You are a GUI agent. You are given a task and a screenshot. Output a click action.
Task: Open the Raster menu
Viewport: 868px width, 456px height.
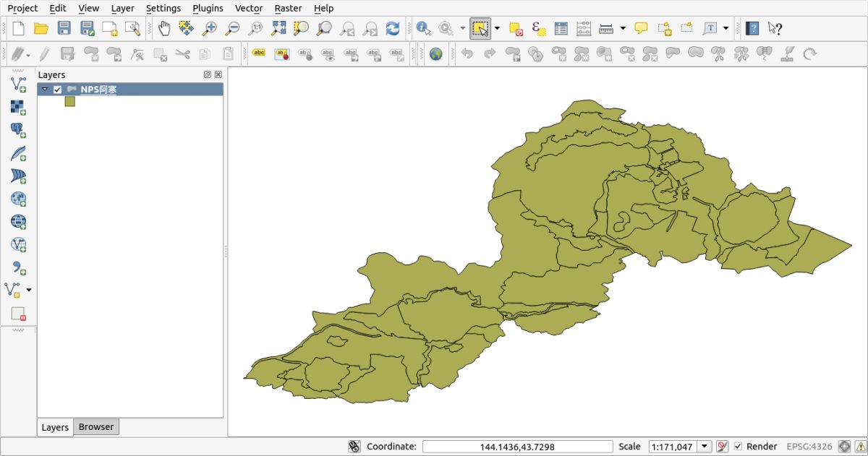tap(289, 8)
